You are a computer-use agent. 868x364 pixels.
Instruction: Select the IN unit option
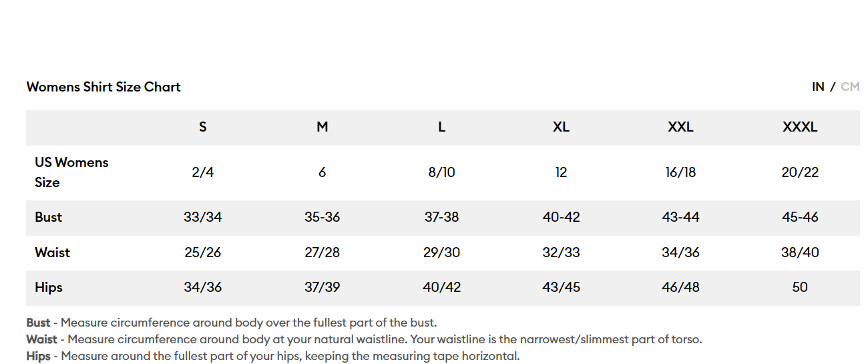click(818, 87)
